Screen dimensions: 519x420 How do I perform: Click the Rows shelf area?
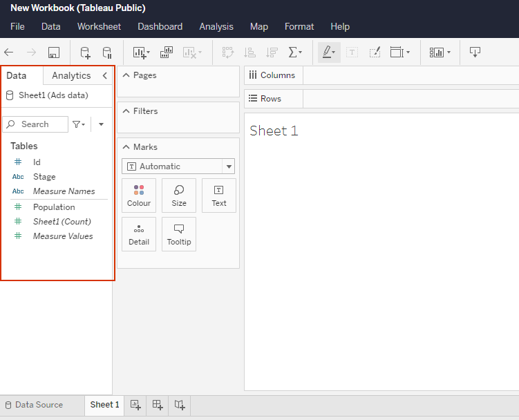411,99
